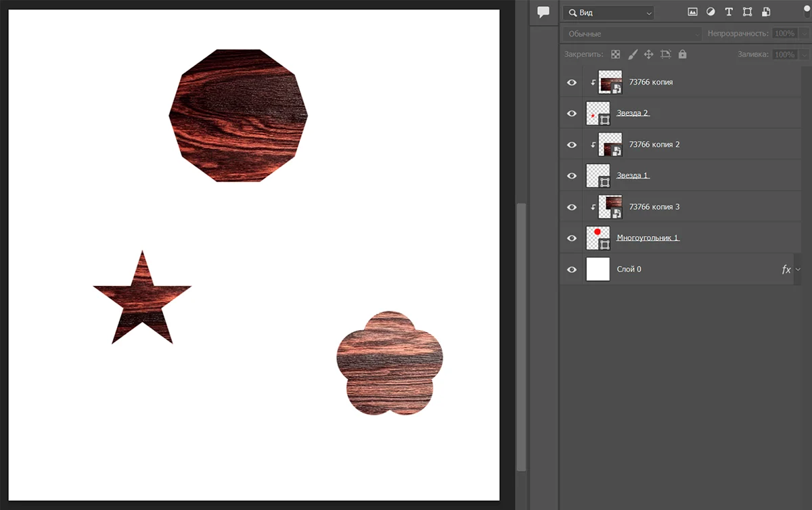
Task: Toggle visibility of Слой 0
Action: 572,269
